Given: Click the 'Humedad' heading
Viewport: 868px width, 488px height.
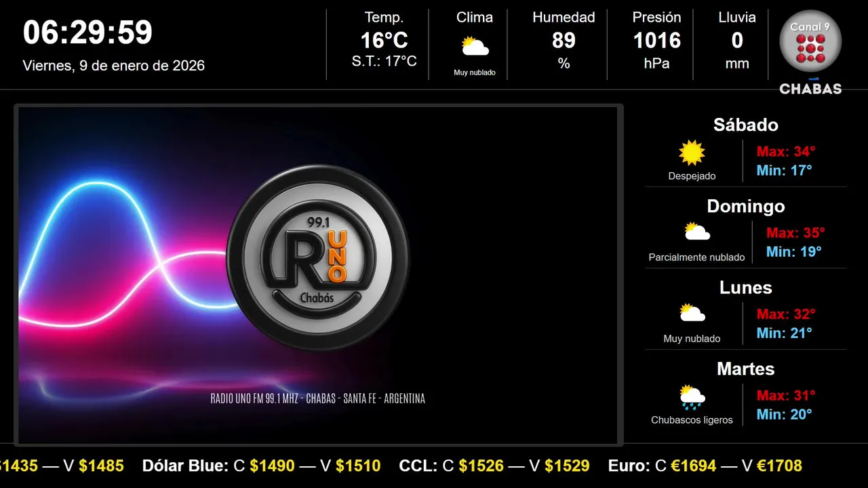Looking at the screenshot, I should pyautogui.click(x=564, y=18).
